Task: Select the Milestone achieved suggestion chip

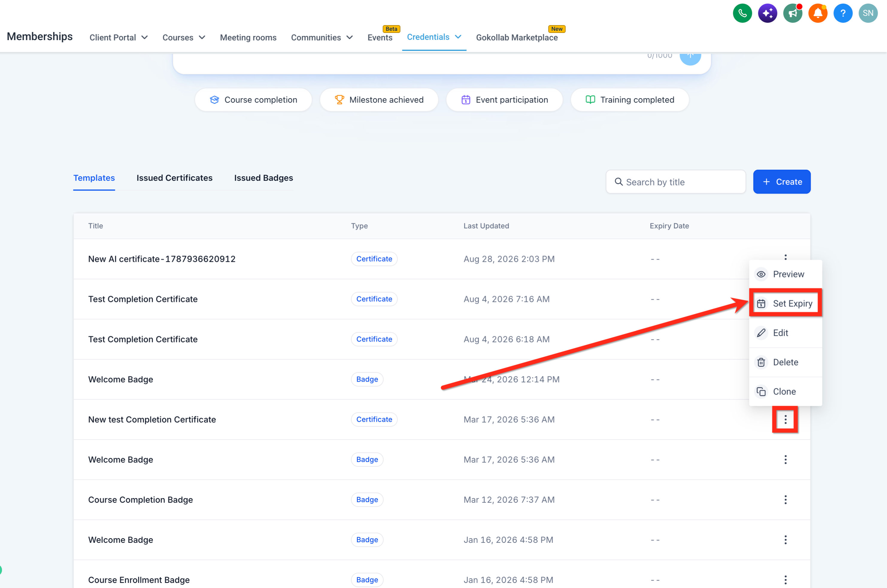Action: click(x=379, y=100)
